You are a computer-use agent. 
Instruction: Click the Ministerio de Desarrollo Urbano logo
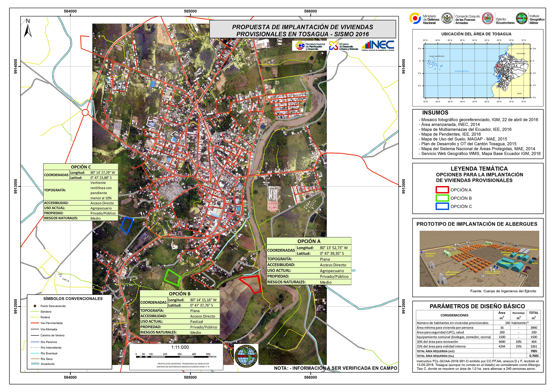point(333,45)
